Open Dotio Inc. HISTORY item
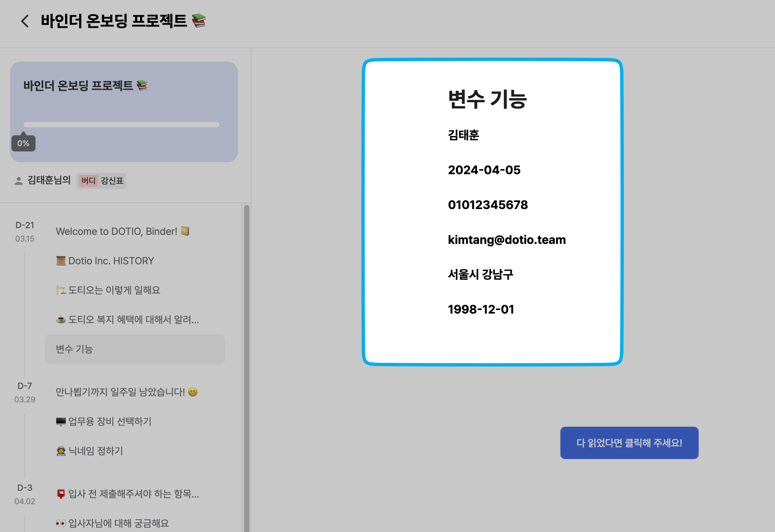Viewport: 775px width, 532px height. click(x=105, y=261)
